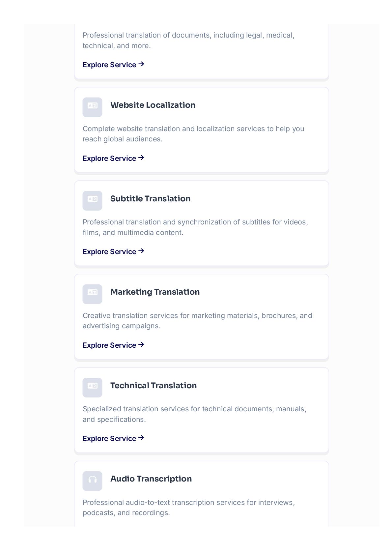
Task: Select the Technical Translation title
Action: tap(154, 386)
